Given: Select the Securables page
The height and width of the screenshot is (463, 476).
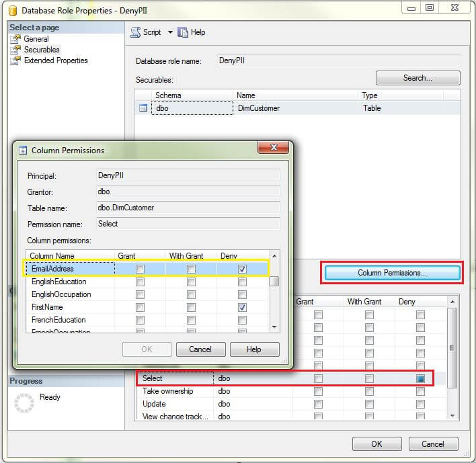Looking at the screenshot, I should coord(42,50).
